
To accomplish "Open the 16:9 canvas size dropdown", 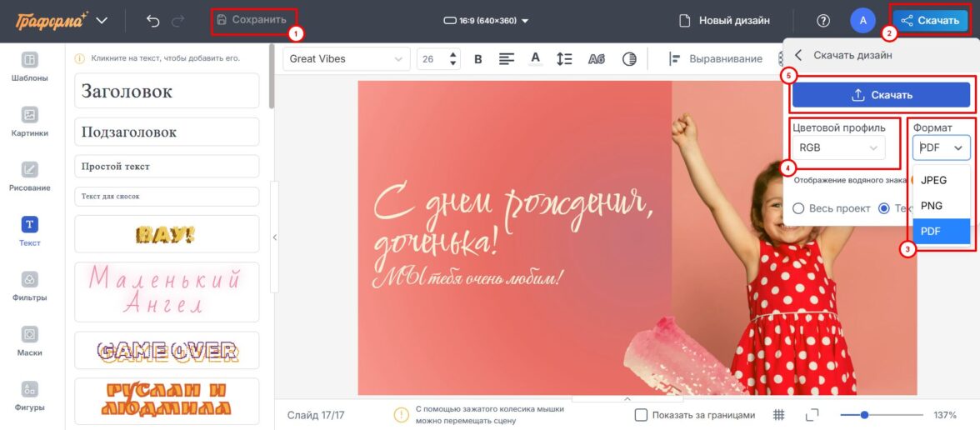I will [x=486, y=20].
